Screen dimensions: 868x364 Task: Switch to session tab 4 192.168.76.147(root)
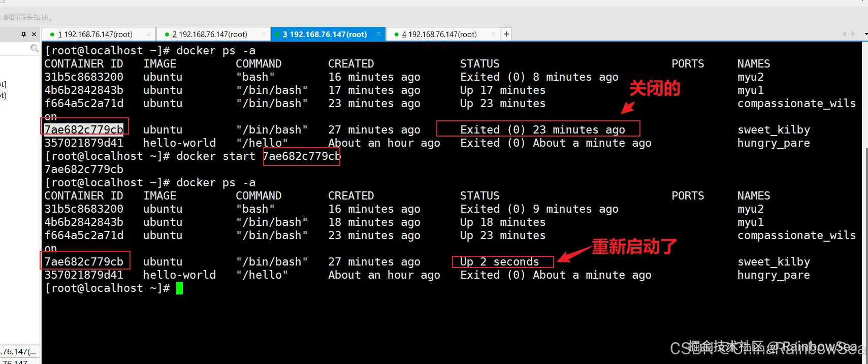point(439,34)
